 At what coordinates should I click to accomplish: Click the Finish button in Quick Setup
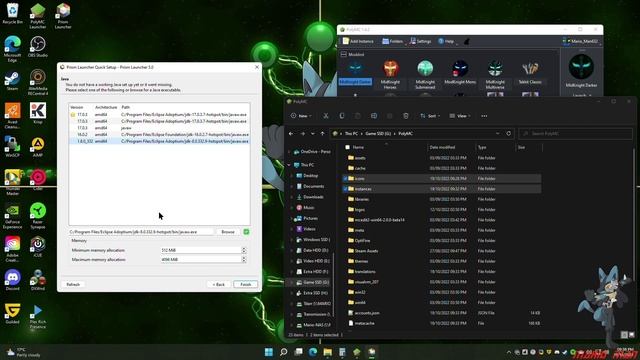pyautogui.click(x=245, y=284)
